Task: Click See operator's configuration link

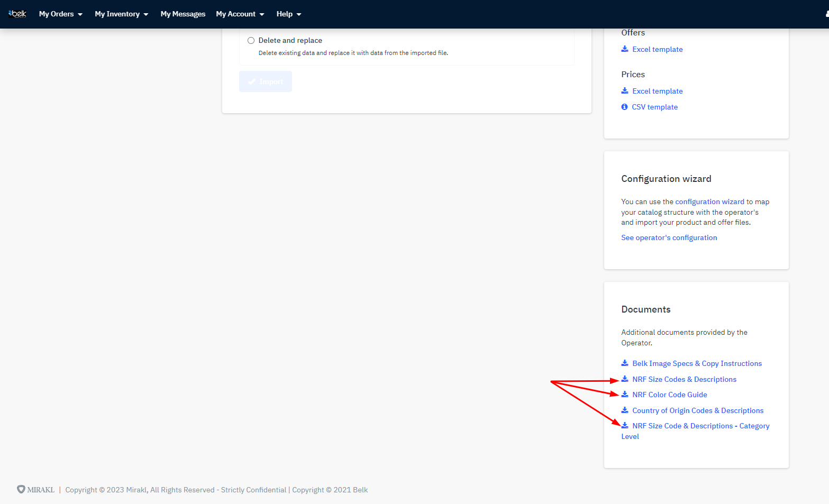Action: click(x=669, y=237)
